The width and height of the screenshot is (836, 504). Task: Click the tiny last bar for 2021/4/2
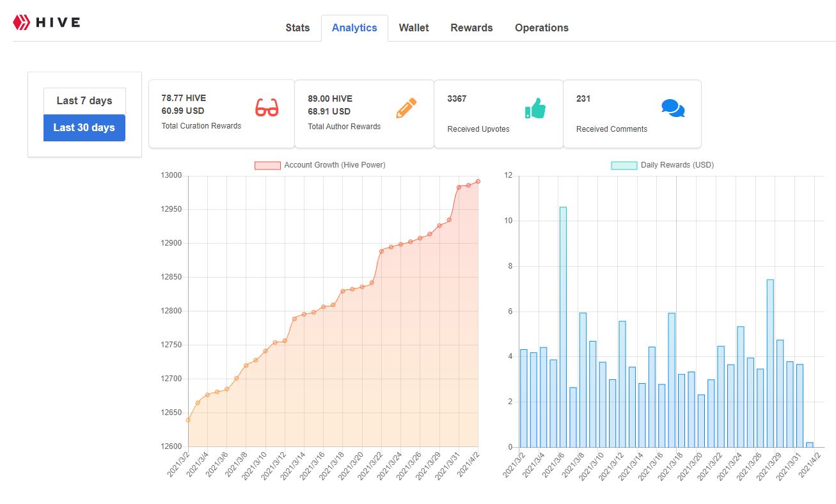(810, 445)
